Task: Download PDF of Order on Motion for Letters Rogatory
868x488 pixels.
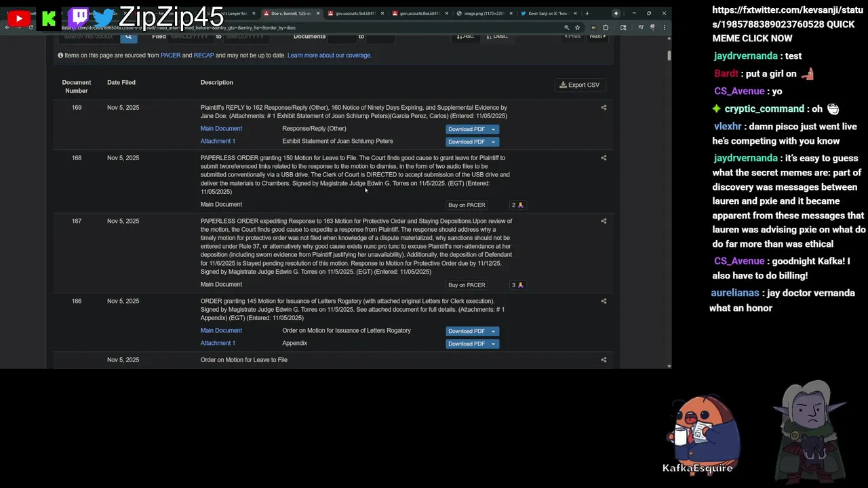Action: [467, 331]
